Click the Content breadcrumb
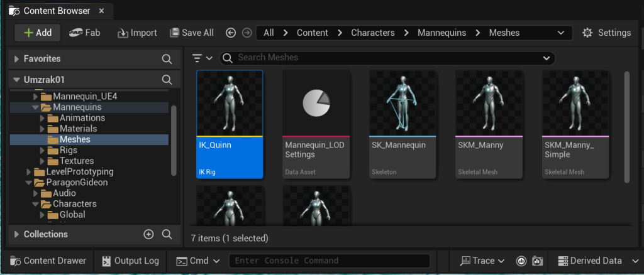Image resolution: width=644 pixels, height=275 pixels. click(313, 33)
